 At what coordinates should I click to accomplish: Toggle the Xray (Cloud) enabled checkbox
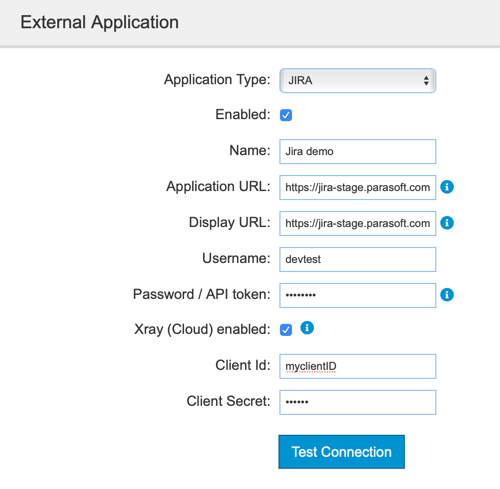coord(286,330)
